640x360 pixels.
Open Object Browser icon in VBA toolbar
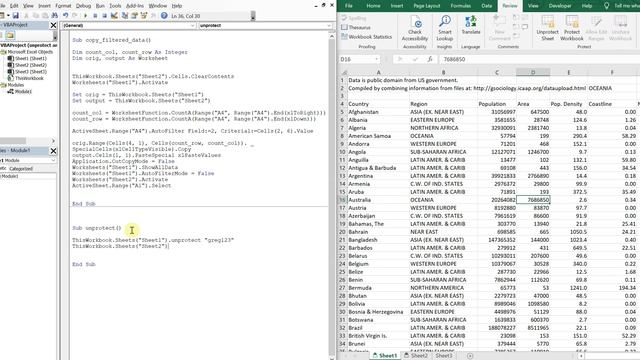pos(144,16)
